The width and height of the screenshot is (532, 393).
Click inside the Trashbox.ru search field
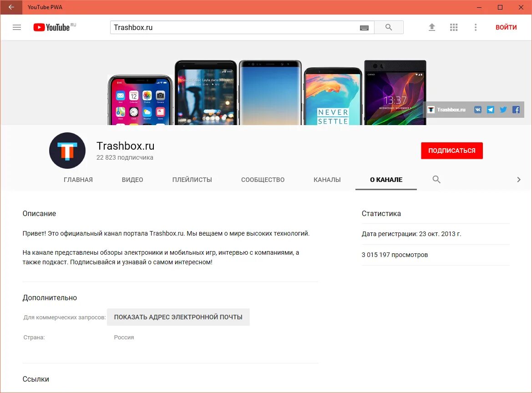(x=228, y=27)
